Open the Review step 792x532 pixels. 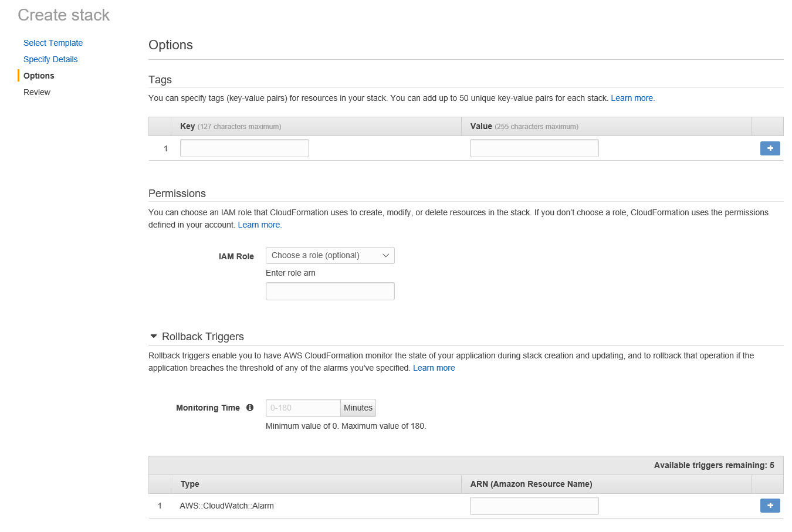[x=37, y=92]
